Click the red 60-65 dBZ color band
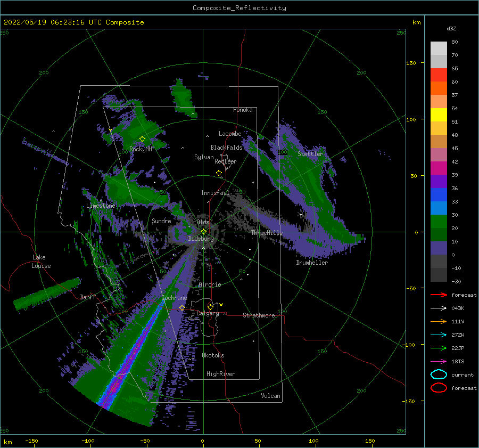 439,75
